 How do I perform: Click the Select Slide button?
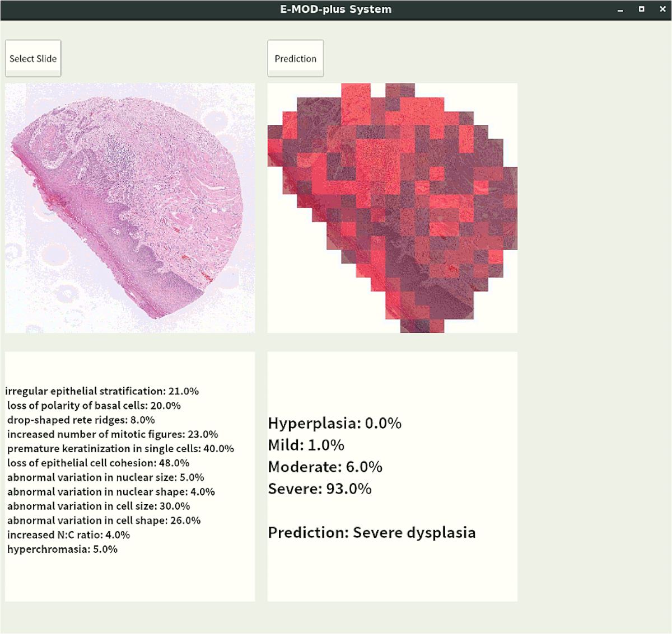pos(33,59)
